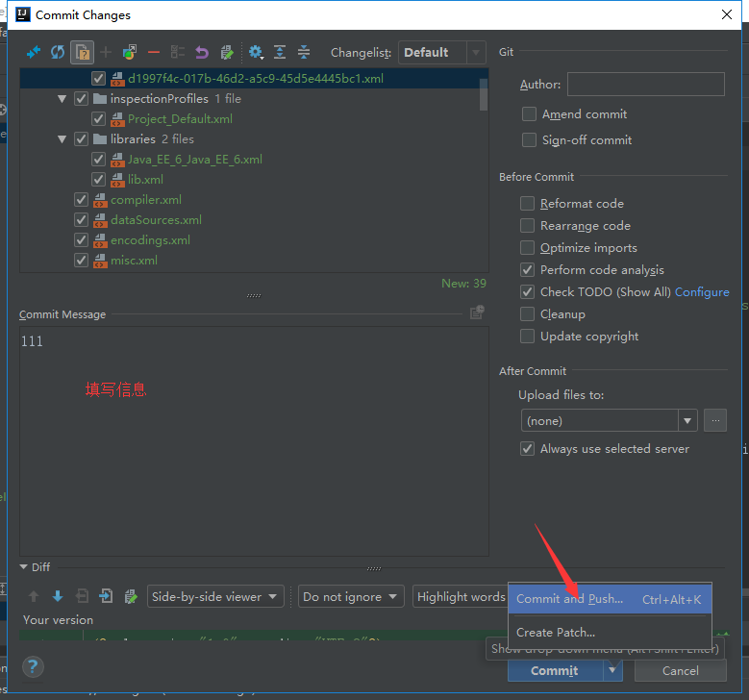Viewport: 749px width, 700px height.
Task: Click the folder icon beside inspectionProfiles
Action: (x=100, y=99)
